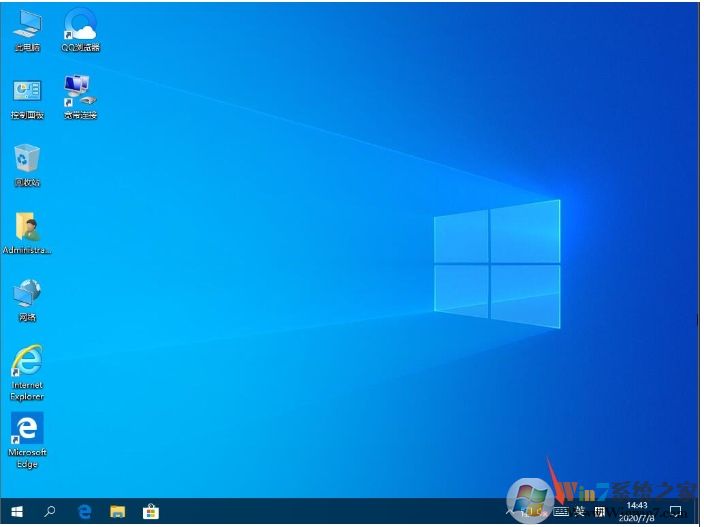Expand hidden system tray icons
704x527 pixels.
click(x=510, y=511)
